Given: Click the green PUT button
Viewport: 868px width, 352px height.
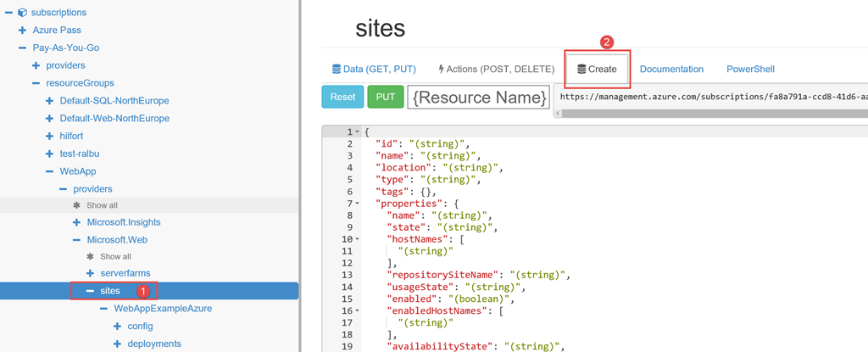Looking at the screenshot, I should coord(386,97).
